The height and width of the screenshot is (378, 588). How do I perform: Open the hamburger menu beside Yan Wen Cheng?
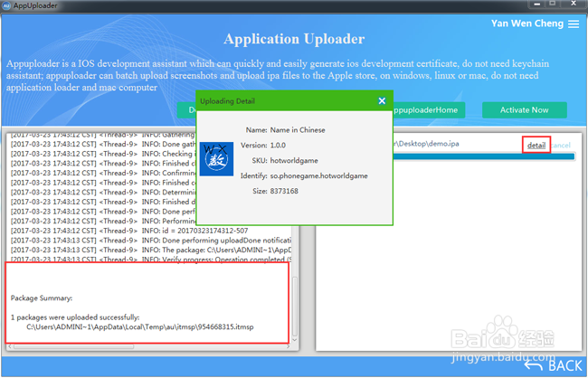tap(574, 24)
